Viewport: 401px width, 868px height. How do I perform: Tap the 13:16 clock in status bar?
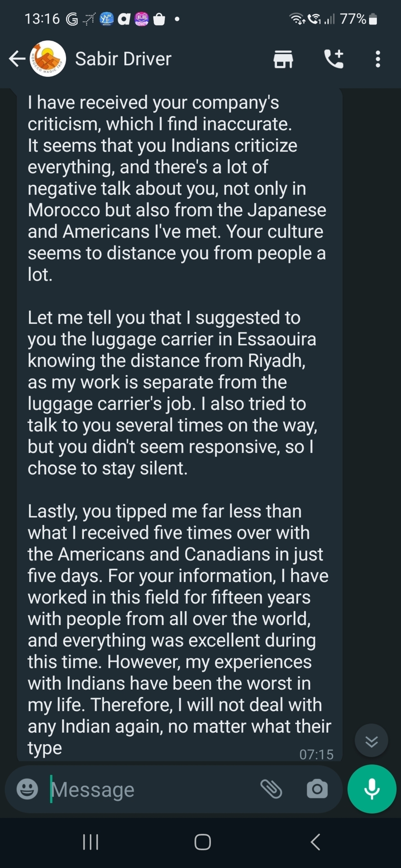coord(42,19)
